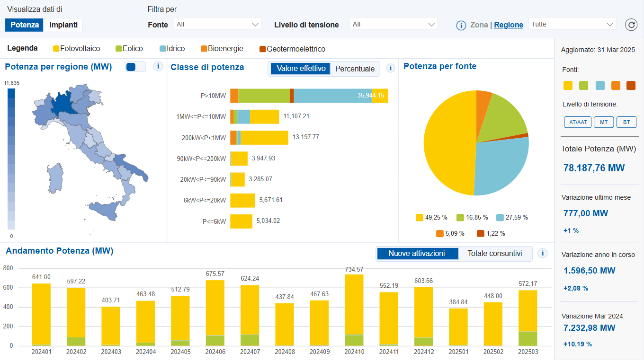Click the 1.596,50 MW yearly variation value
644x362 pixels.
tap(589, 271)
